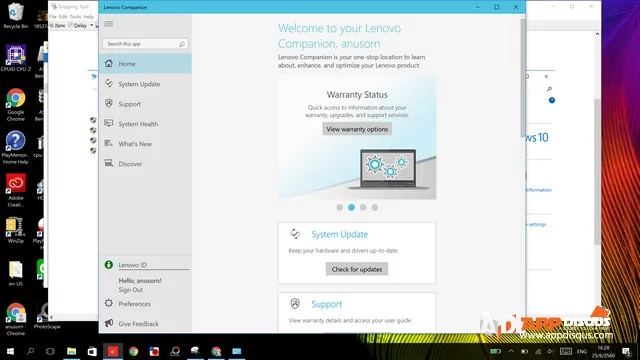Open Preferences in the sidebar
The image size is (640, 360).
[145, 304]
